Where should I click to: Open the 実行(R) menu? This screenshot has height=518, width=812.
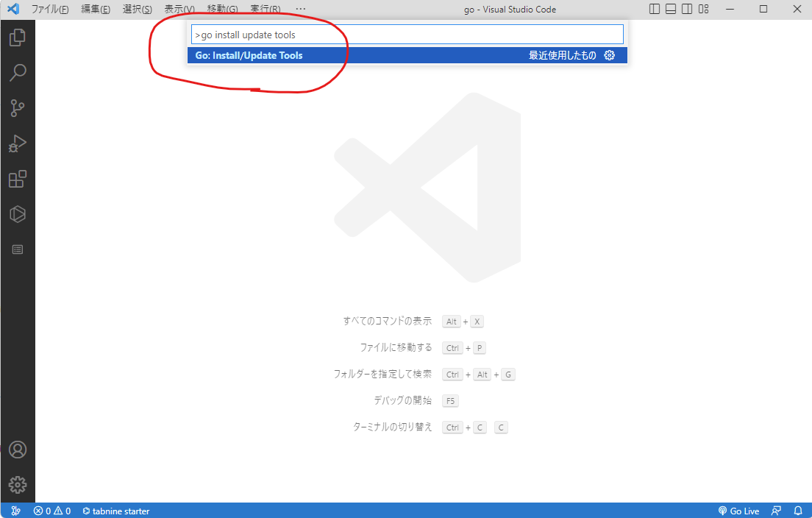point(265,9)
